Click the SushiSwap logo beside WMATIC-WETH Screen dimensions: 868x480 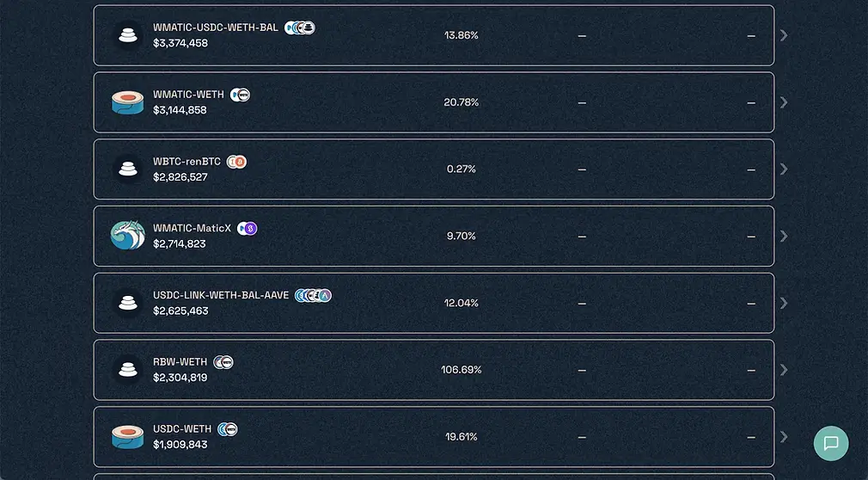click(128, 102)
